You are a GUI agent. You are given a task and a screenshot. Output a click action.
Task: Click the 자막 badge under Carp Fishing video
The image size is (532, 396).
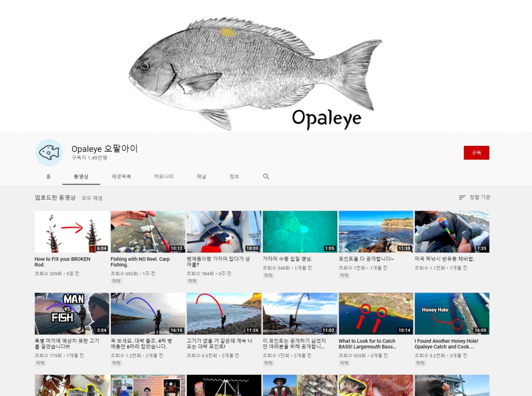[116, 281]
